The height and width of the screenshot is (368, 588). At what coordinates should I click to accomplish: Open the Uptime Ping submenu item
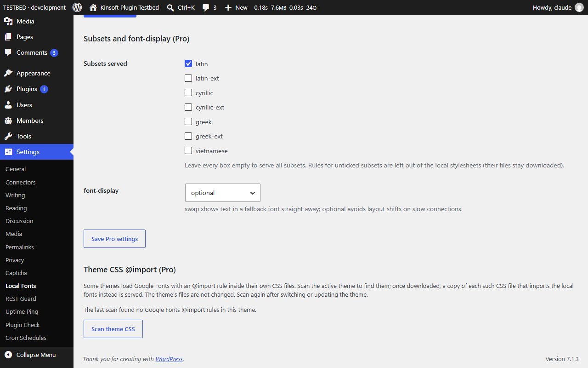click(22, 311)
